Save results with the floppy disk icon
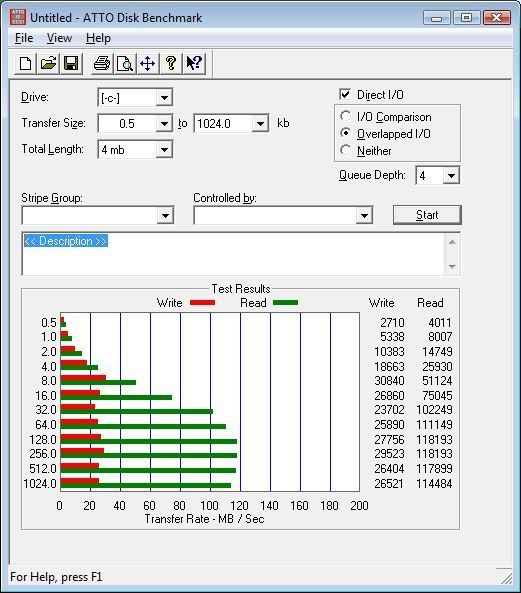The width and height of the screenshot is (521, 593). coord(71,63)
